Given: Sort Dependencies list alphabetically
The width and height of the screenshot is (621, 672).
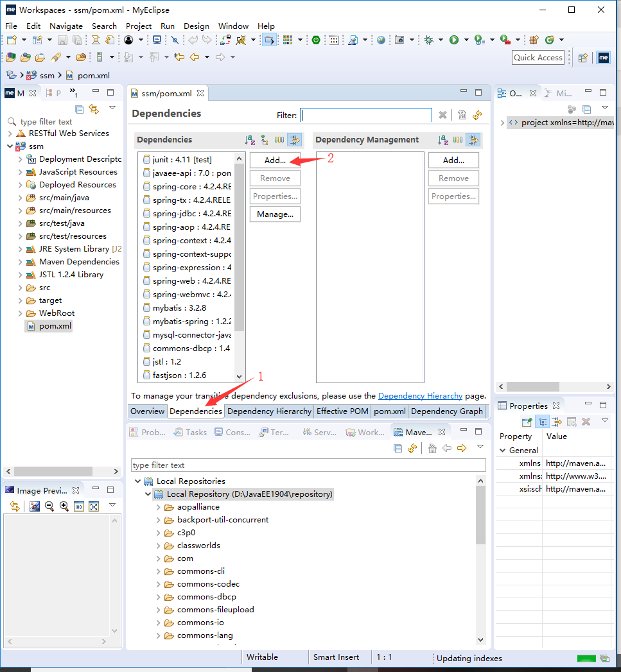Looking at the screenshot, I should tap(250, 140).
